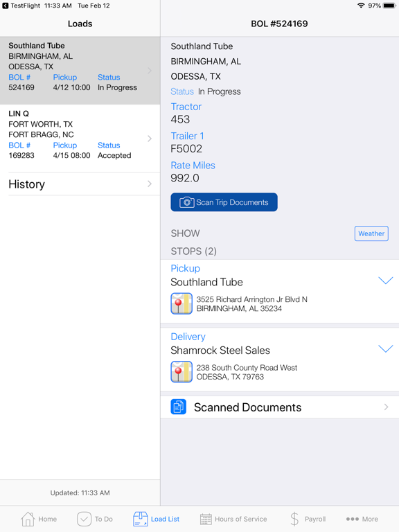Image resolution: width=399 pixels, height=532 pixels.
Task: Click Scan Trip Documents button
Action: click(x=224, y=202)
